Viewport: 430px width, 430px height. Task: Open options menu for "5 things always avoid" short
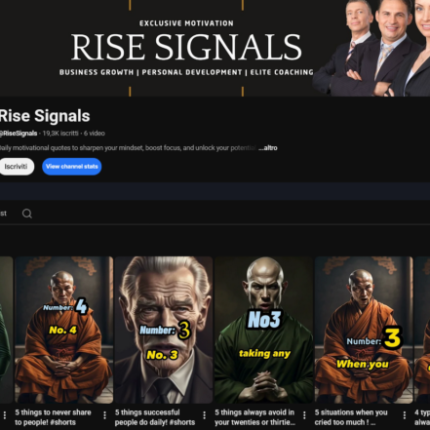[x=304, y=415]
